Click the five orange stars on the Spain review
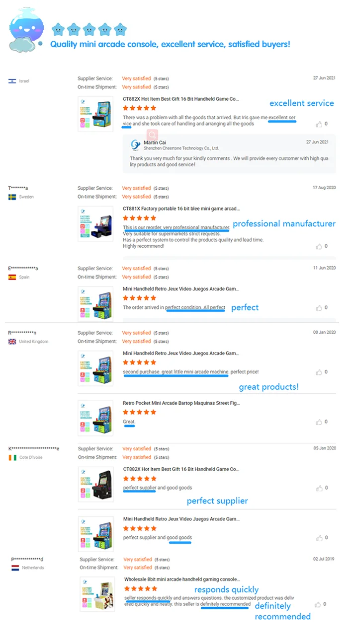Screen dimensions: 348x644 click(139, 298)
